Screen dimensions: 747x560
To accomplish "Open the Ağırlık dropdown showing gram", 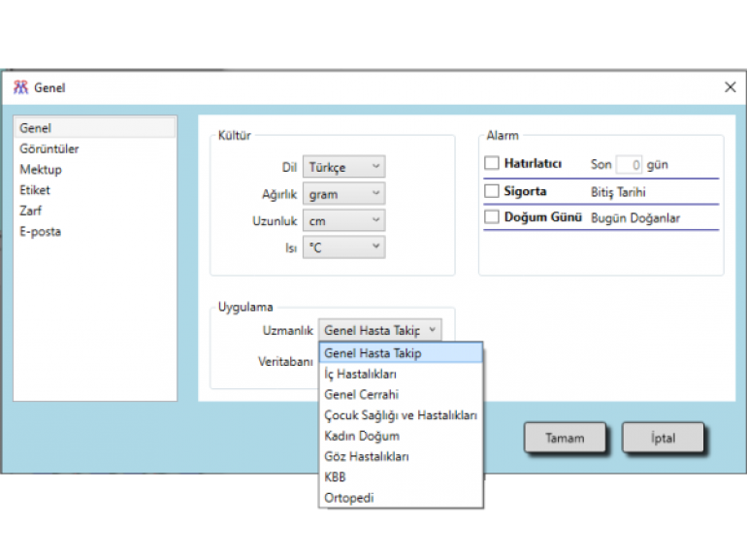I will tap(344, 194).
